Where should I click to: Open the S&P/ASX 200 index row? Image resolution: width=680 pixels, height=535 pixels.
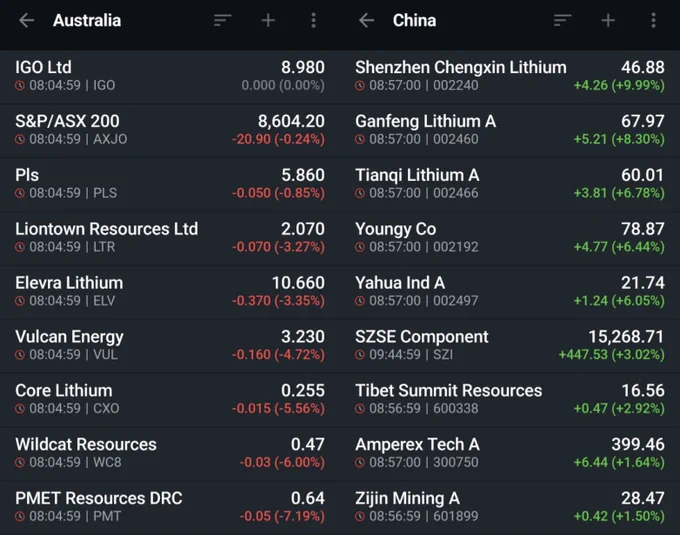[x=170, y=130]
